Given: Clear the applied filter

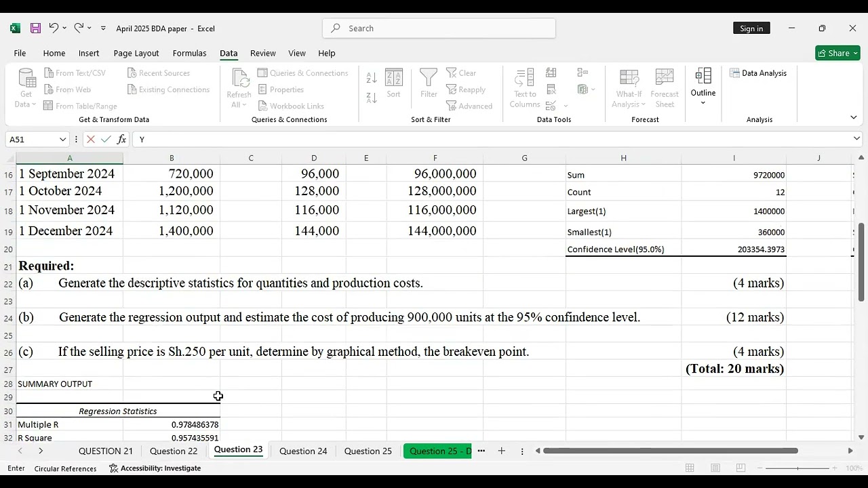Looking at the screenshot, I should (461, 73).
